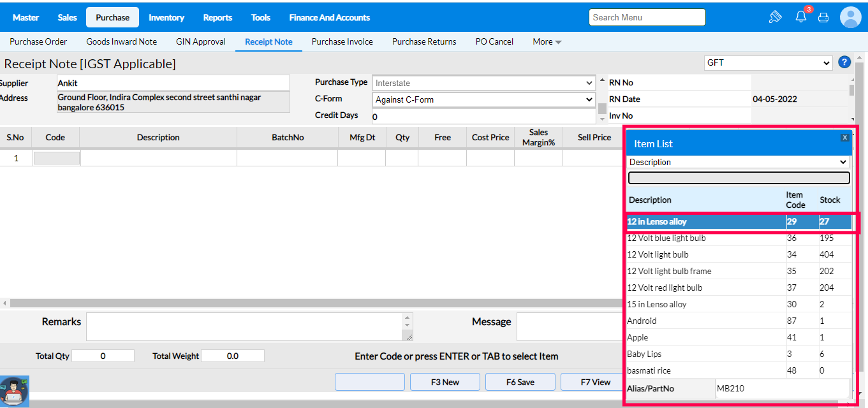Click the Total Weight field
868x408 pixels.
pos(233,356)
